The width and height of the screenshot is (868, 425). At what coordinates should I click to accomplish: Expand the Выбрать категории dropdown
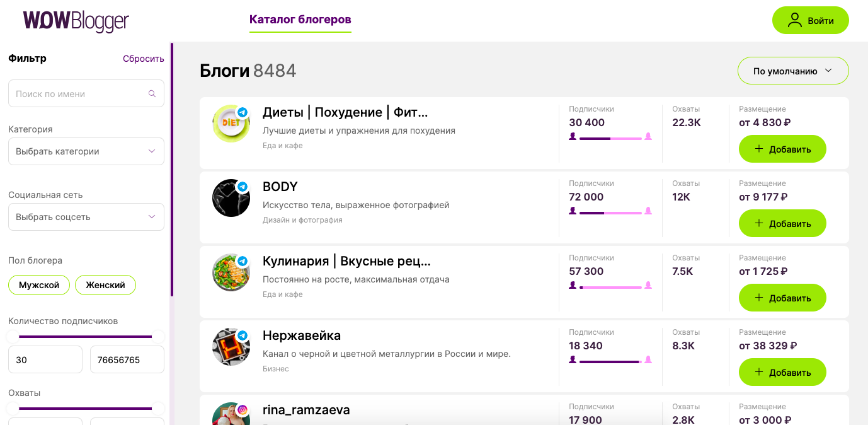pyautogui.click(x=86, y=151)
